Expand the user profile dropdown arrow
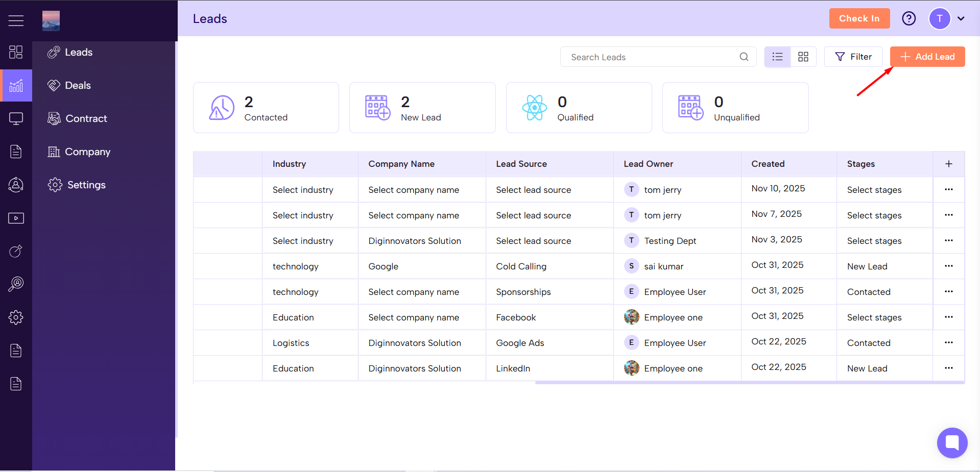The image size is (980, 472). click(961, 18)
